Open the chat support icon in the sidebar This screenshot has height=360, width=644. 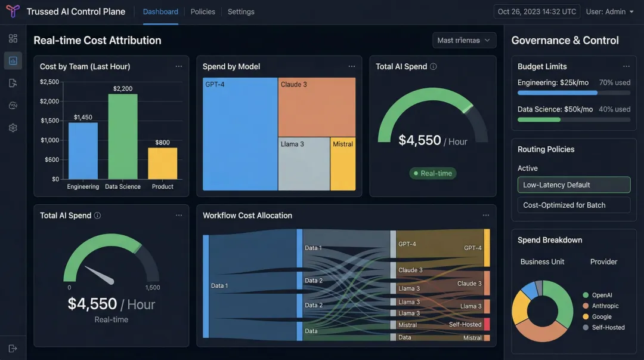[x=13, y=105]
